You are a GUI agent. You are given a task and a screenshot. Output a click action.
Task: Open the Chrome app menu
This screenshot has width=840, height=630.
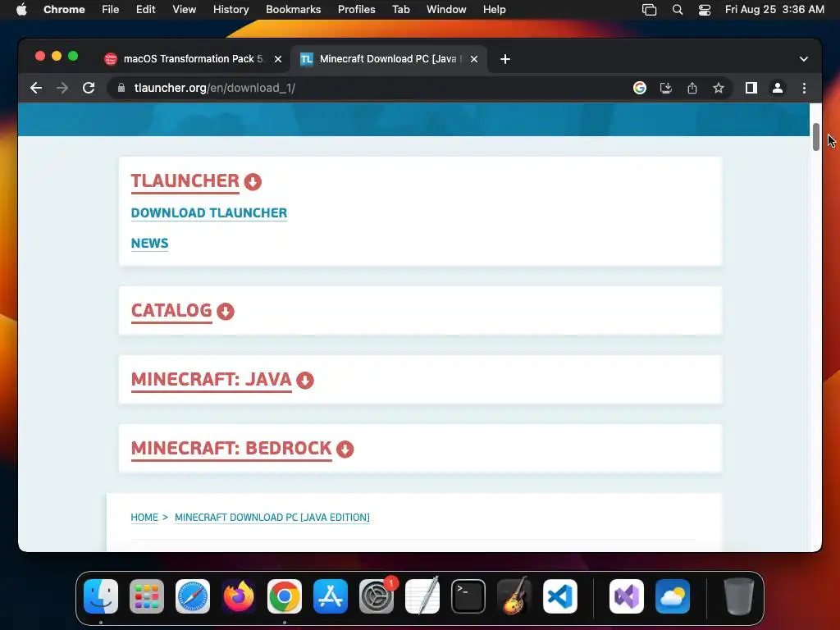pos(64,10)
